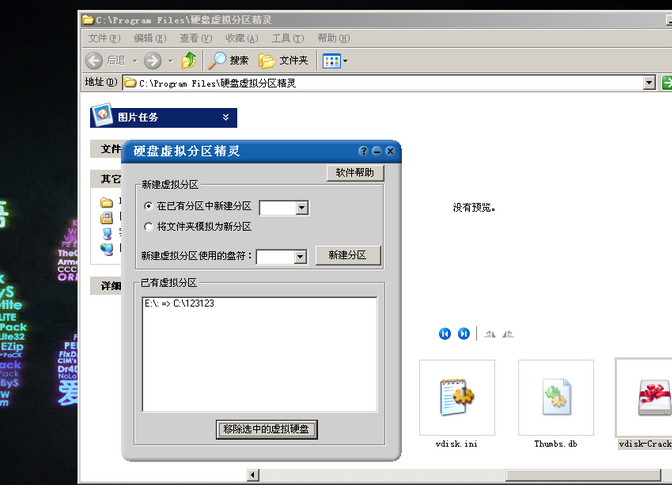Open the 搜索 search magnifier
672x485 pixels.
tap(217, 60)
